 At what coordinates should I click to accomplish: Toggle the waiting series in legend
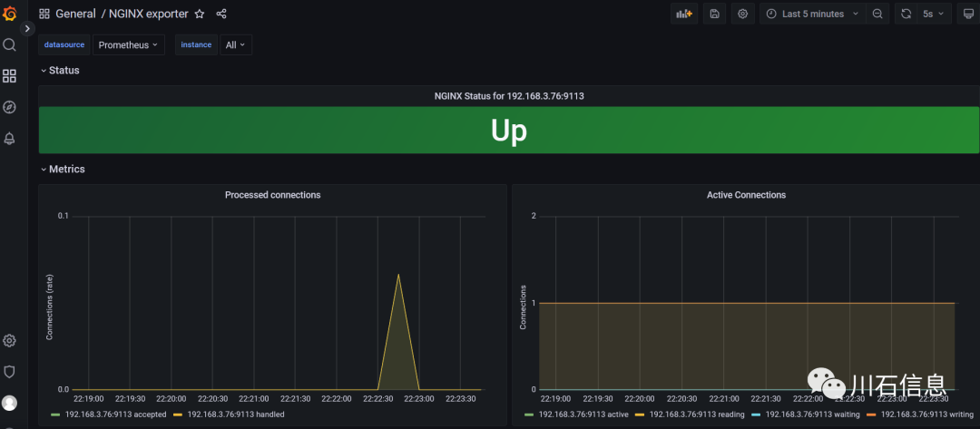pyautogui.click(x=812, y=414)
